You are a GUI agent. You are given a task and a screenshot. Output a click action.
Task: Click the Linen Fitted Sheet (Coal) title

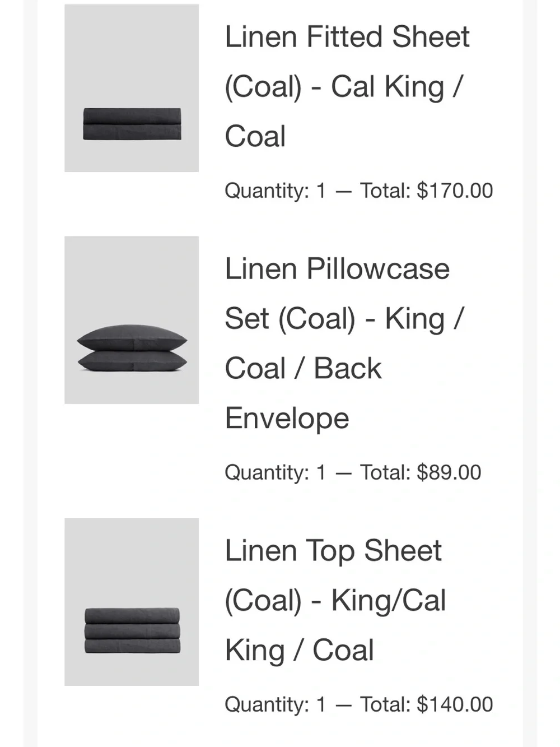click(347, 87)
